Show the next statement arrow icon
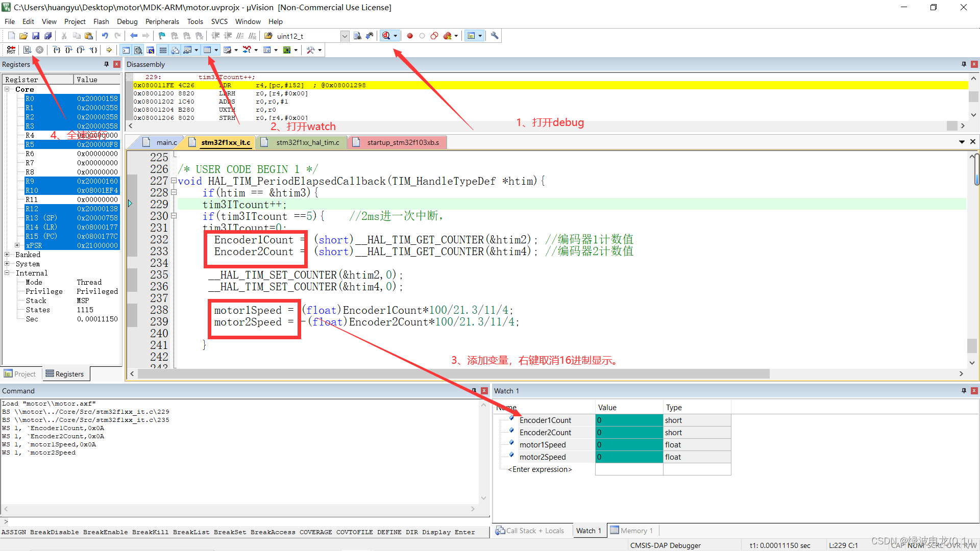This screenshot has height=551, width=980. pos(109,50)
